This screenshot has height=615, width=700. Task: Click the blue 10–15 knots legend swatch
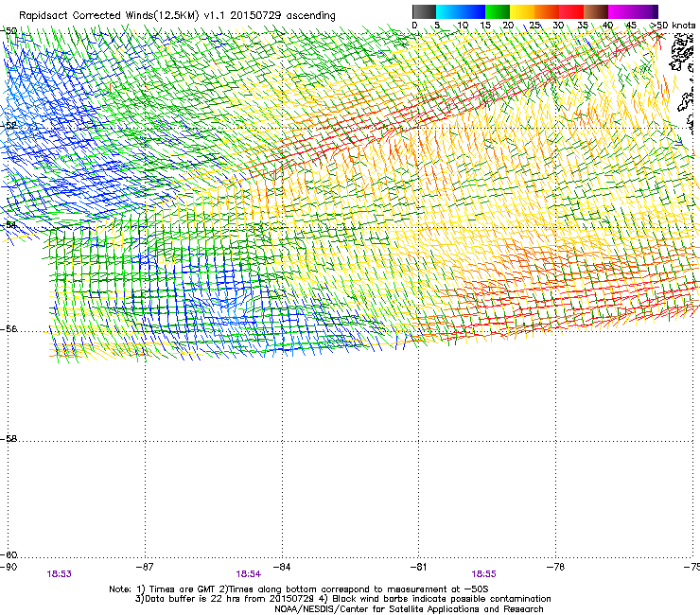473,11
